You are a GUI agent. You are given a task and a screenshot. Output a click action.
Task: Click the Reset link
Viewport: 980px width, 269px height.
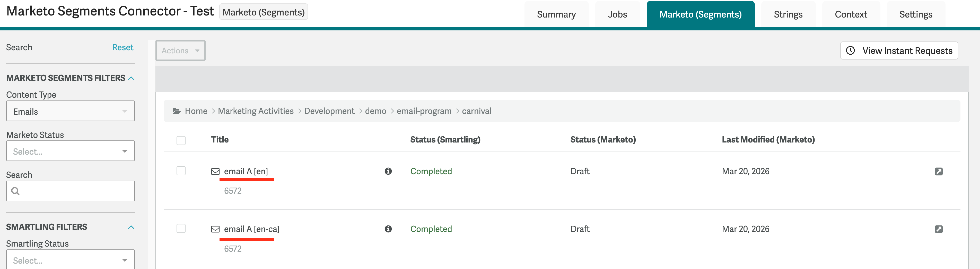click(x=122, y=47)
